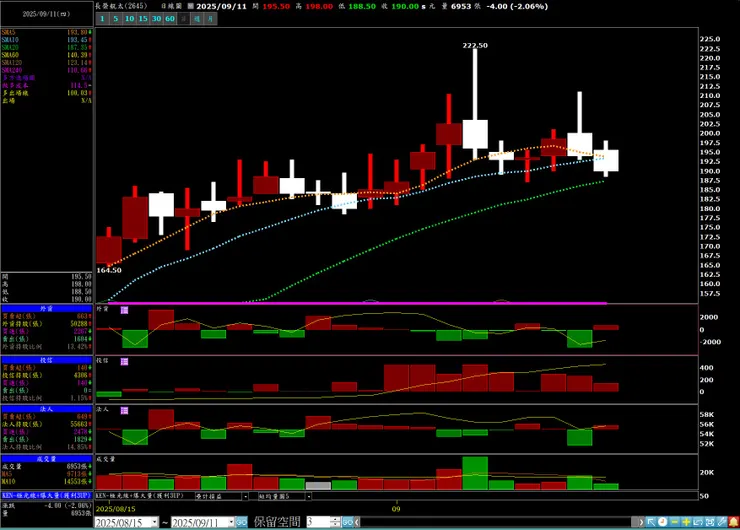Viewport: 740px width, 530px height.
Task: Zoom in with the yellow plus icon
Action: click(686, 522)
